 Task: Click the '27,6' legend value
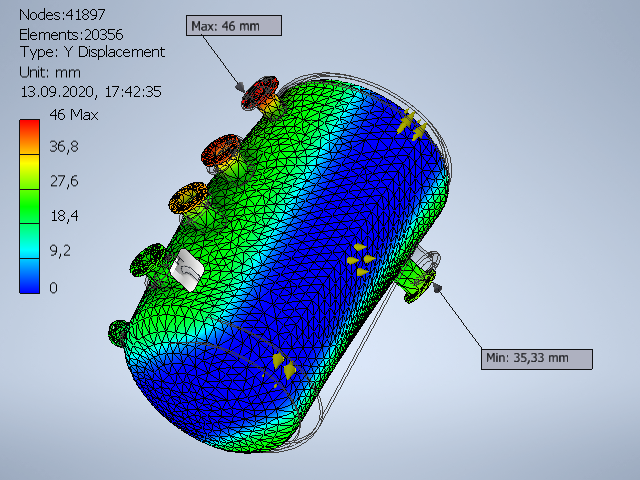pyautogui.click(x=64, y=181)
